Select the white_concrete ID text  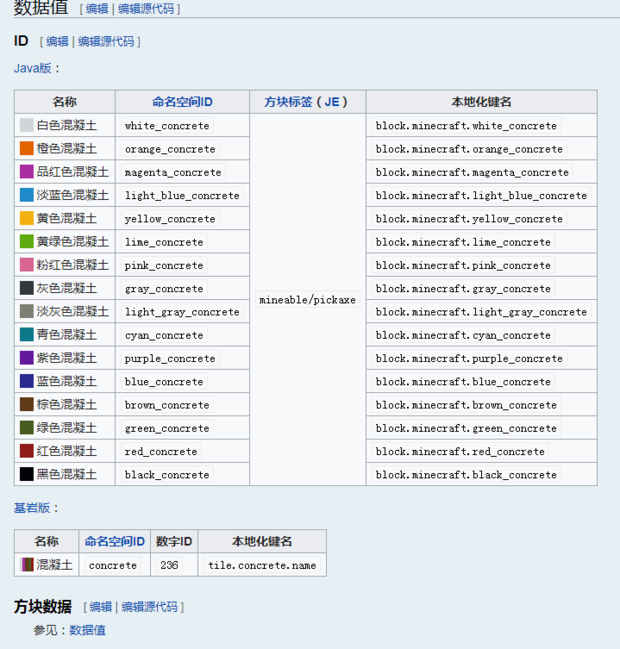(x=167, y=125)
